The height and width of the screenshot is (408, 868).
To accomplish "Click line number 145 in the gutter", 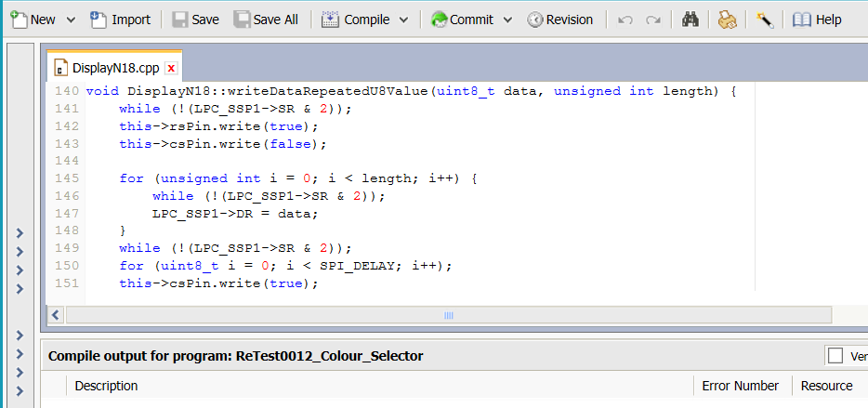I will click(x=67, y=178).
